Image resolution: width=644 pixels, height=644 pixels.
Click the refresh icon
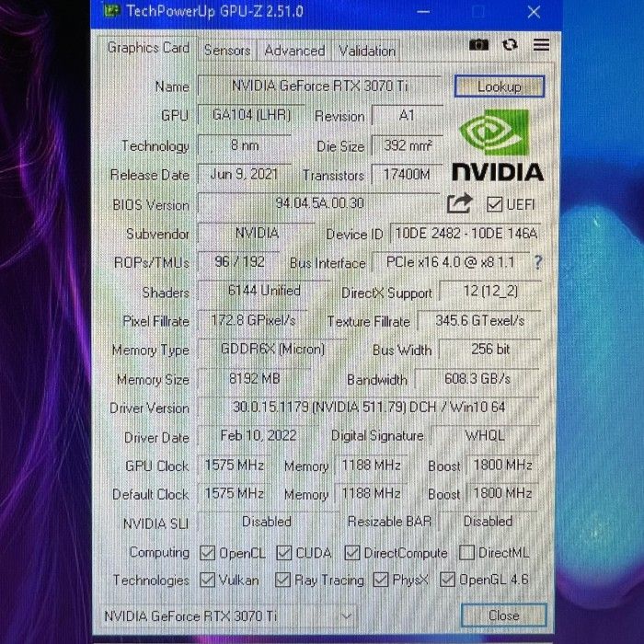(510, 44)
